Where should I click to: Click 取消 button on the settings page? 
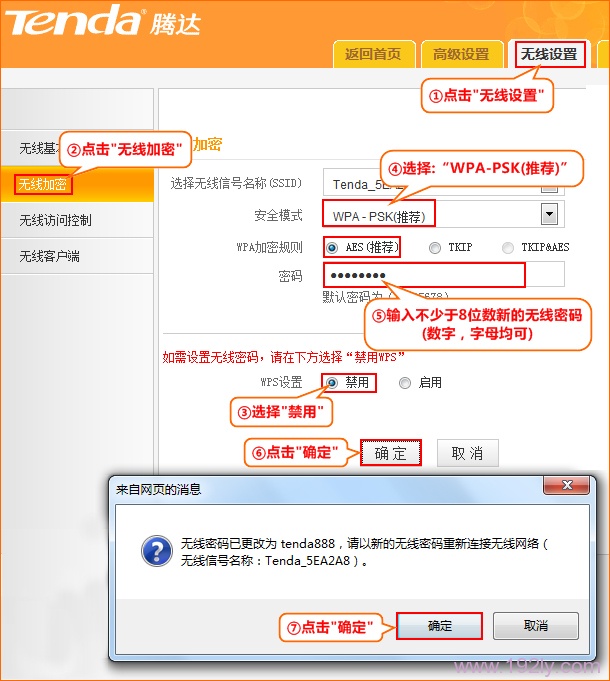[467, 453]
